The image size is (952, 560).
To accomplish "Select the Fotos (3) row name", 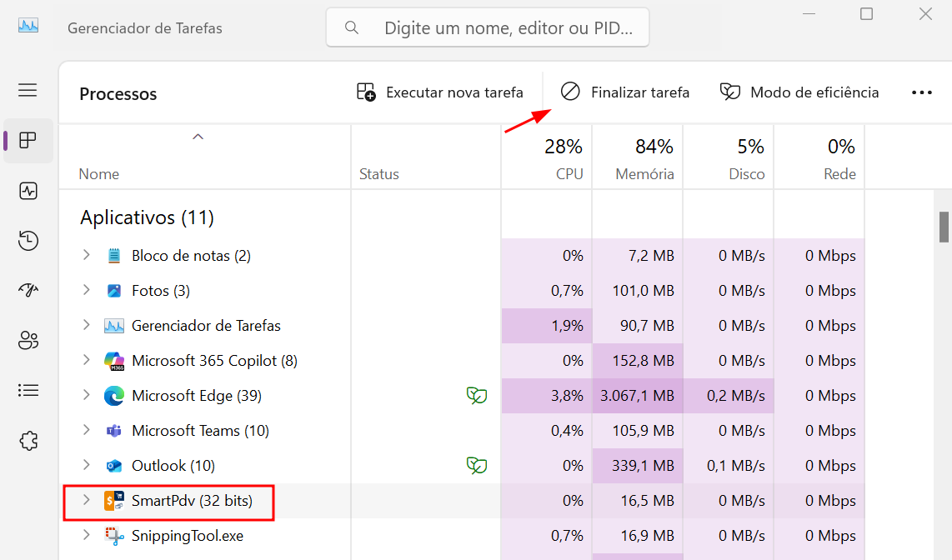I will pyautogui.click(x=161, y=291).
